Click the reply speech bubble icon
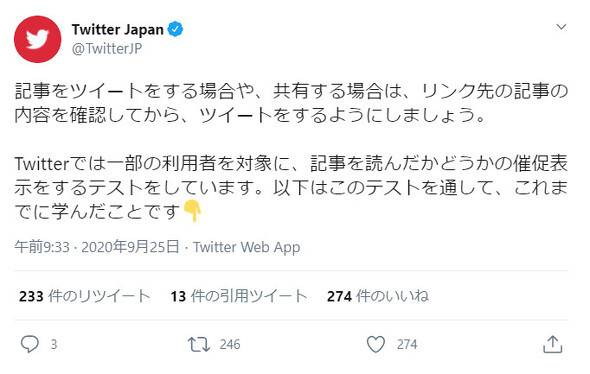Screen dimensions: 590x374 pyautogui.click(x=29, y=344)
